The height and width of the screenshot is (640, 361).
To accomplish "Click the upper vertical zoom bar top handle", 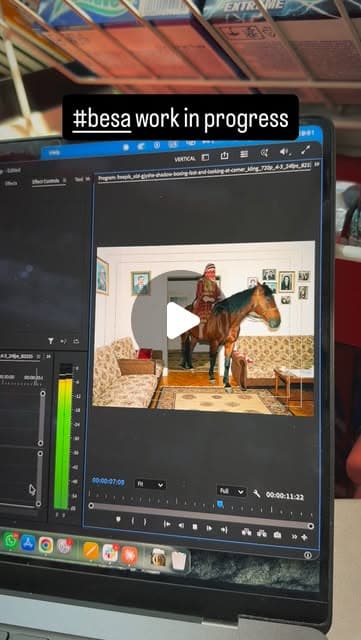I will click(x=42, y=393).
